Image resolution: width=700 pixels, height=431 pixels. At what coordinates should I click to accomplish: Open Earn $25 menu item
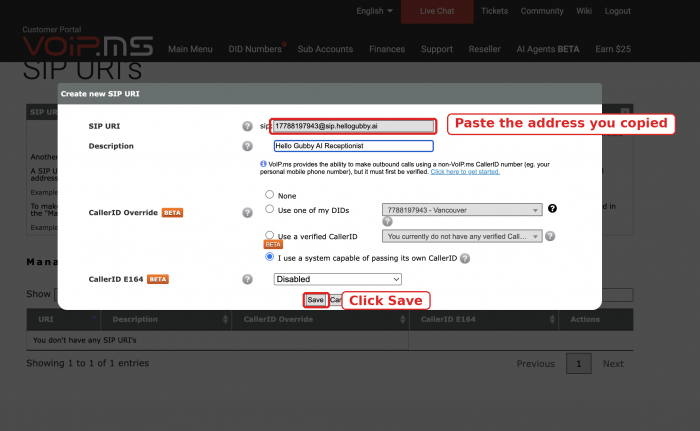click(x=613, y=49)
